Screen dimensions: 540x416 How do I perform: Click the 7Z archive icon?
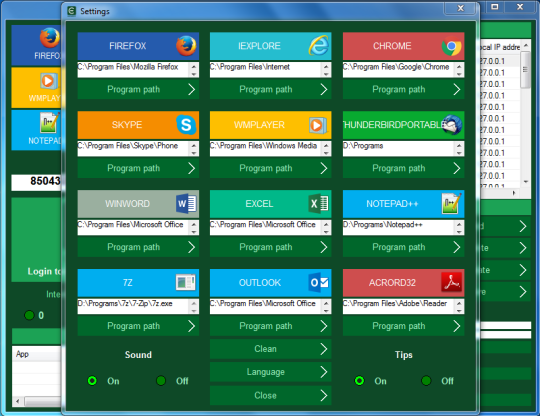click(186, 283)
